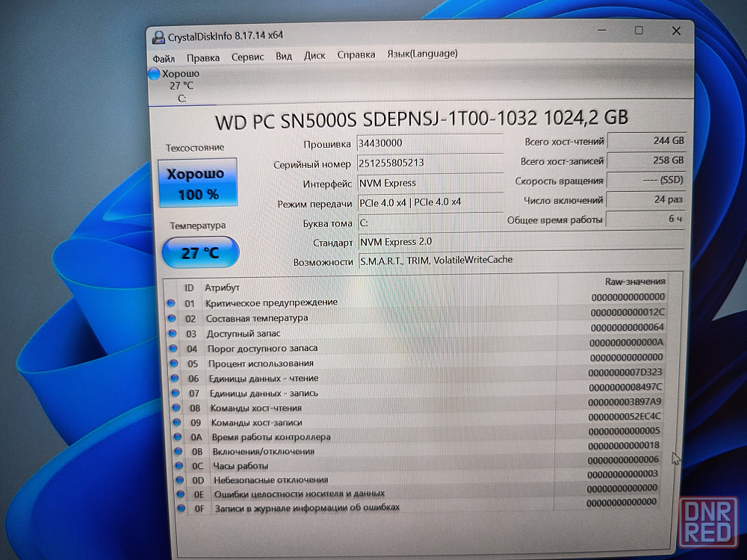This screenshot has height=560, width=747.
Task: Click raw value 00000003B97A9
Action: click(x=624, y=402)
